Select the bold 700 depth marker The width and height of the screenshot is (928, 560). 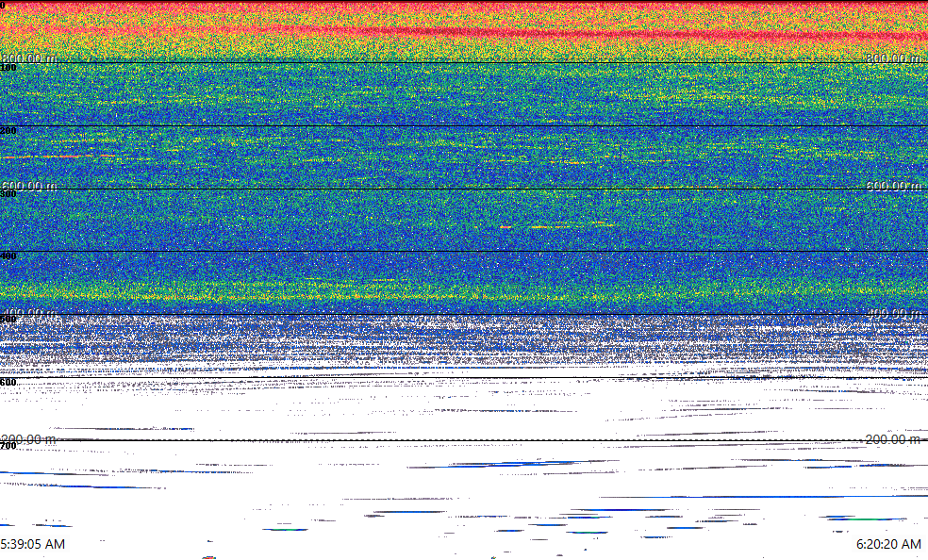8,446
